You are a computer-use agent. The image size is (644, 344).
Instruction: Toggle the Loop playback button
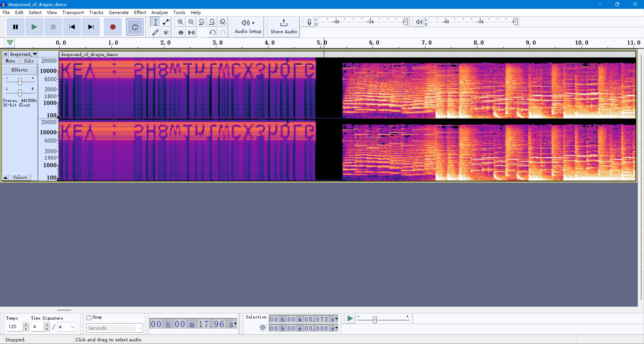(135, 27)
